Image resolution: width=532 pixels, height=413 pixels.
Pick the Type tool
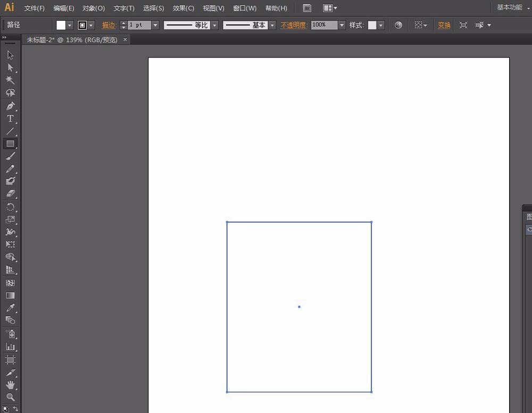tap(10, 119)
